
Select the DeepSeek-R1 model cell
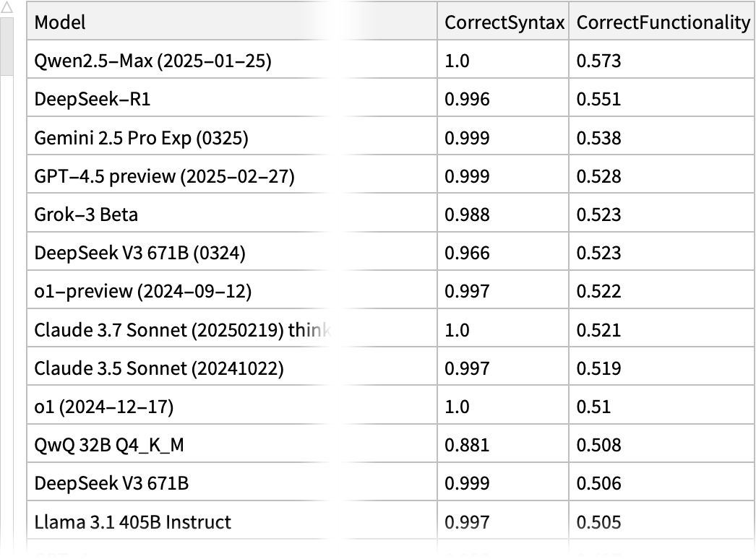(x=93, y=99)
